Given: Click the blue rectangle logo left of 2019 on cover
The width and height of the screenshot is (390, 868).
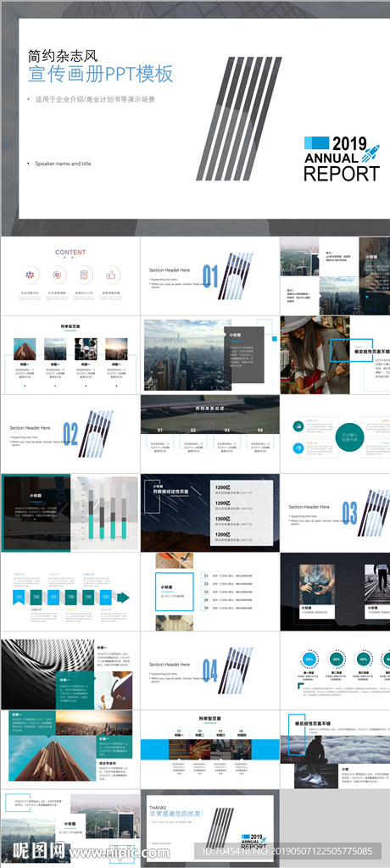Looking at the screenshot, I should pos(317,142).
